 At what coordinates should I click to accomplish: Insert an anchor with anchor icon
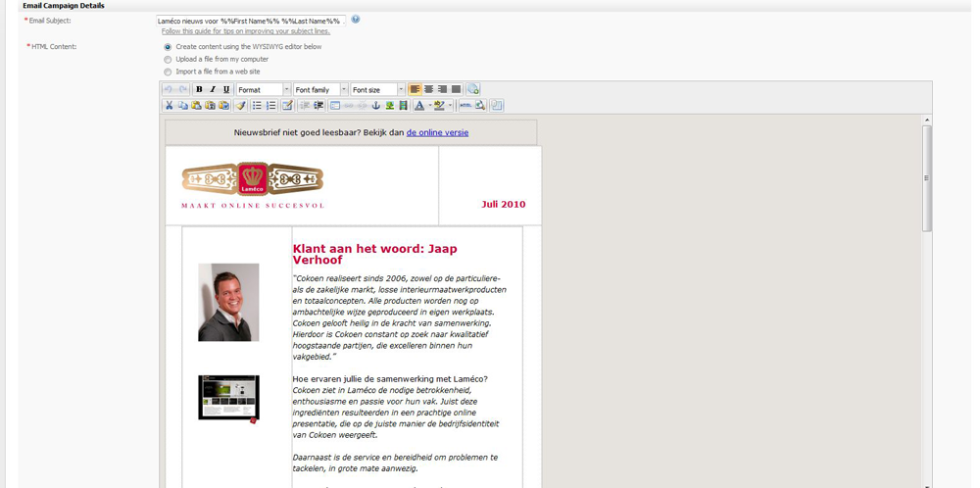(x=375, y=106)
